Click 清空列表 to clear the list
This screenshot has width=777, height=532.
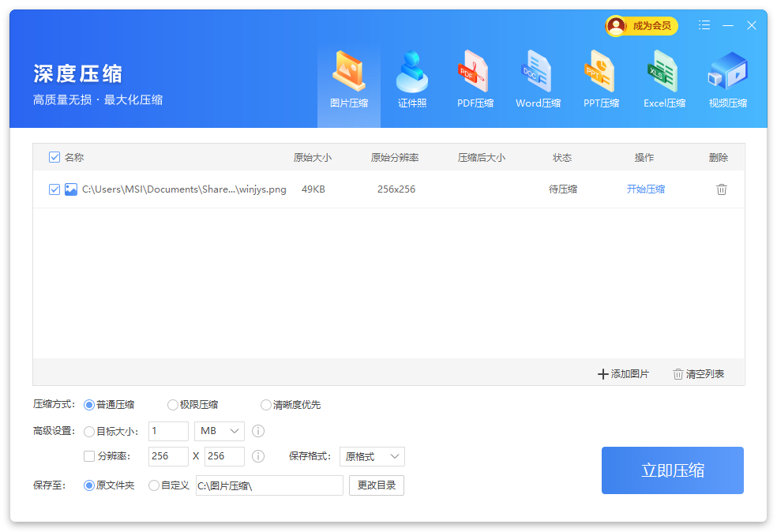(698, 374)
